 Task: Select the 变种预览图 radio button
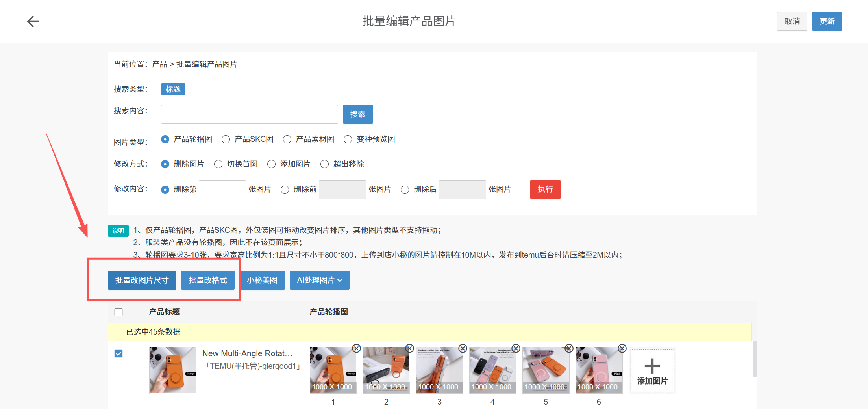(348, 139)
